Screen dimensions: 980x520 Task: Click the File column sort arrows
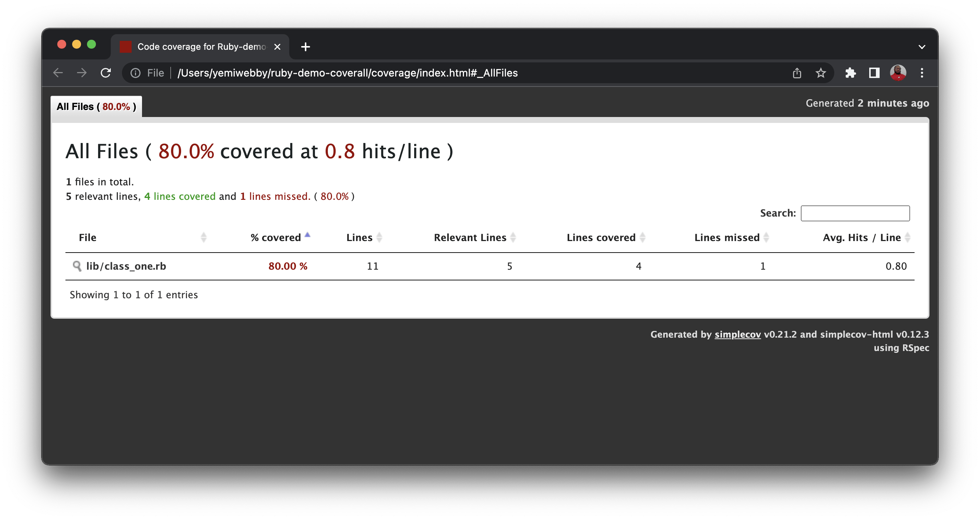tap(204, 237)
